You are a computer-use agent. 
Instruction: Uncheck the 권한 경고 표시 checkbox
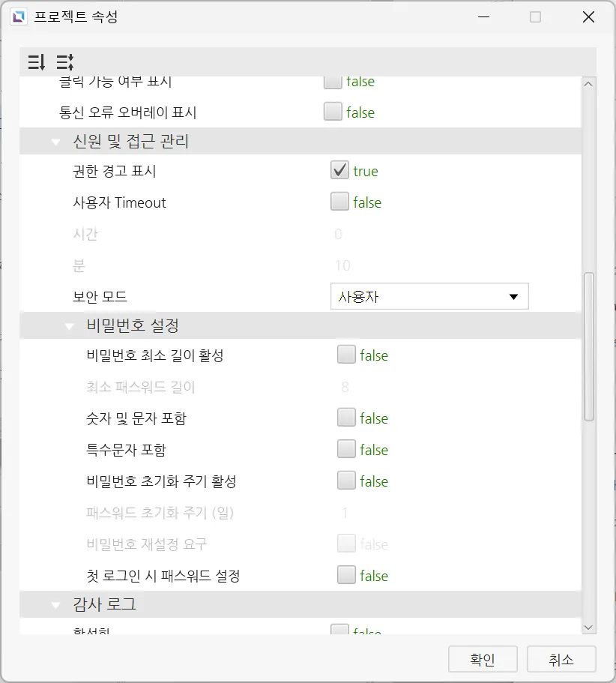339,170
